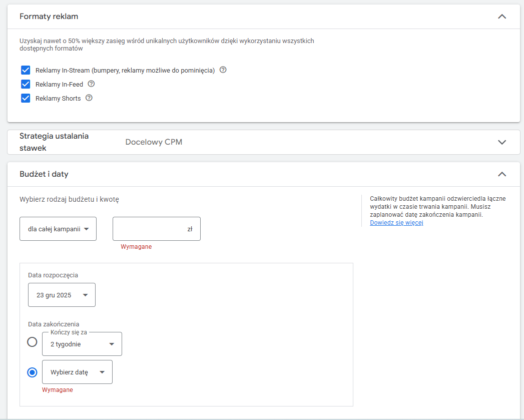Toggle the Reklamy Shorts checkbox

tap(26, 98)
